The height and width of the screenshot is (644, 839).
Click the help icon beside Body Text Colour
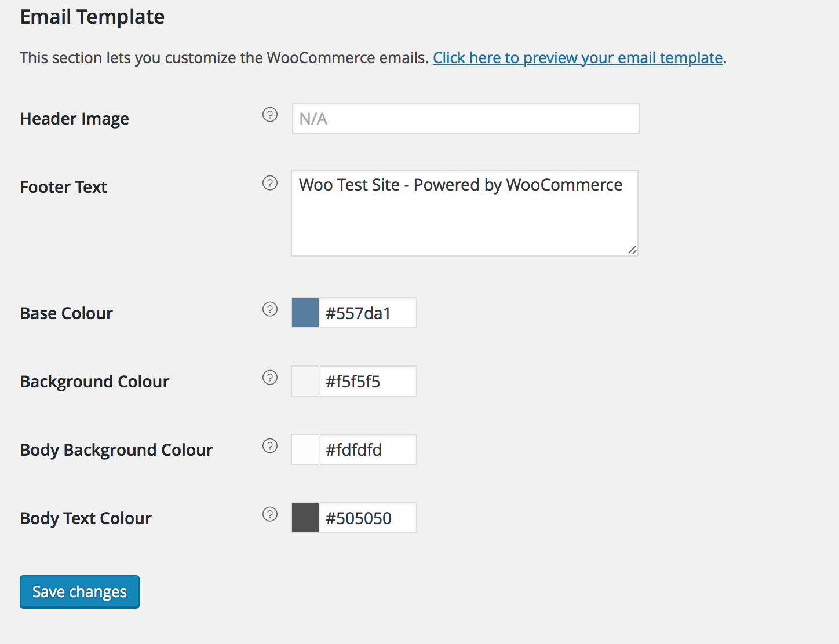tap(270, 514)
